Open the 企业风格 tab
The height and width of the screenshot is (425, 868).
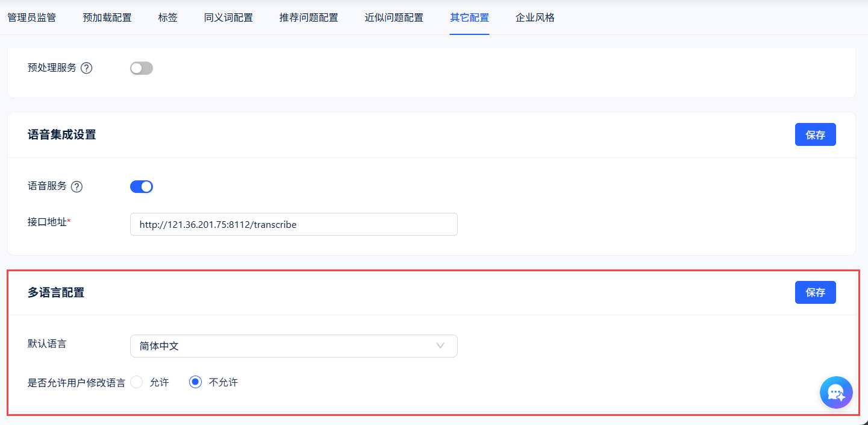535,17
